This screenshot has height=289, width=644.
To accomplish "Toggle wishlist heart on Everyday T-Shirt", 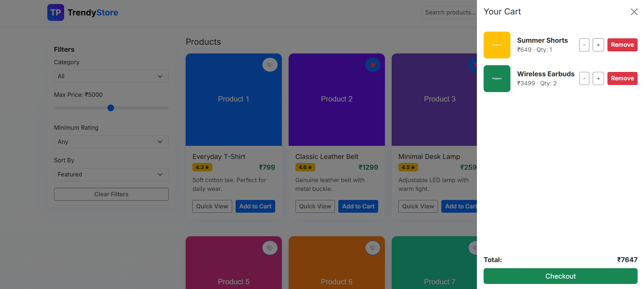I will click(x=269, y=65).
